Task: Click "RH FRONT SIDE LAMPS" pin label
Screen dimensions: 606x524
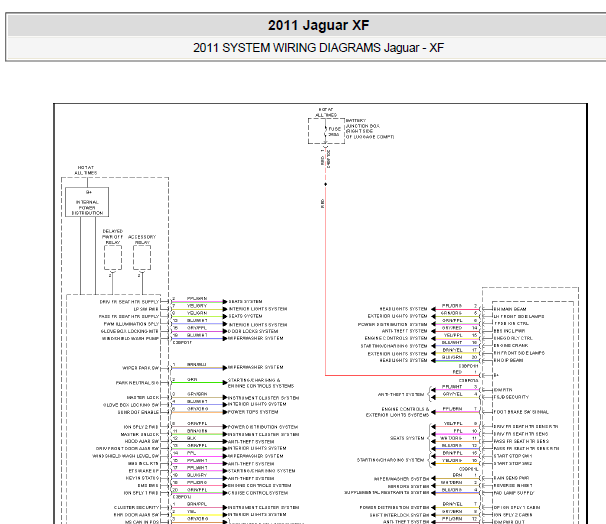Action: (x=519, y=353)
